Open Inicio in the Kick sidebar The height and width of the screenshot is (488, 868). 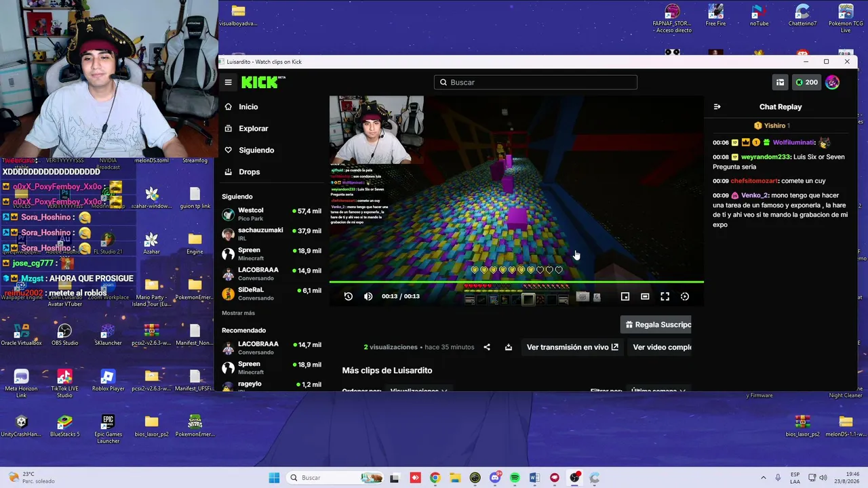(248, 106)
